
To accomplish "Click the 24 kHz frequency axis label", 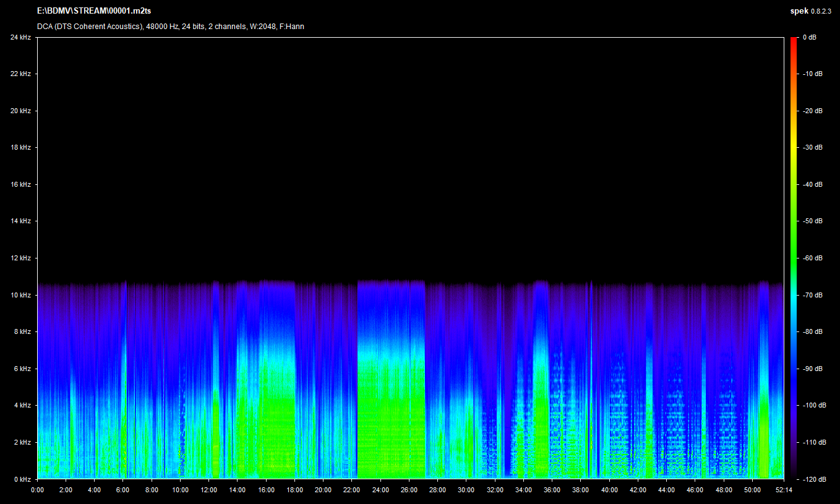I will coord(20,38).
